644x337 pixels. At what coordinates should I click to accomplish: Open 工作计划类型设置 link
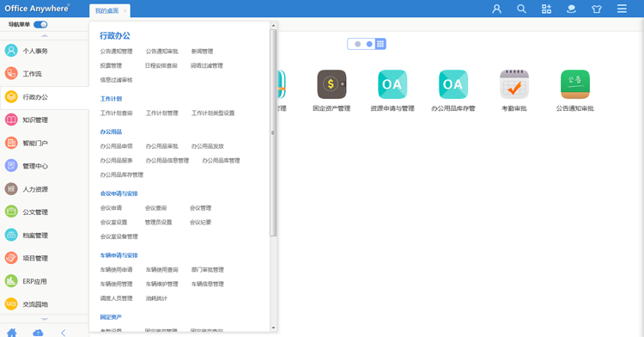pos(213,113)
